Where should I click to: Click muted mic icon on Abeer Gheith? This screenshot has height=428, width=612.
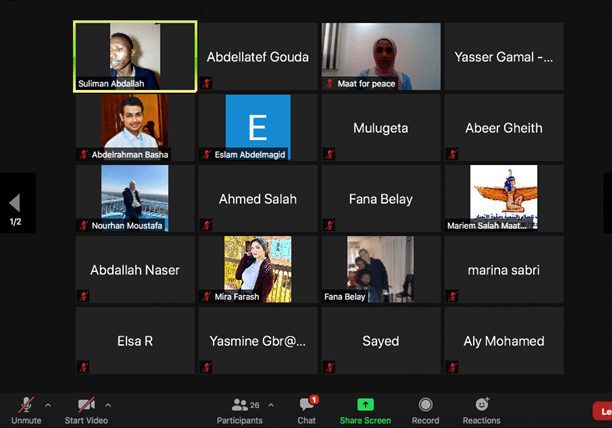tap(452, 154)
